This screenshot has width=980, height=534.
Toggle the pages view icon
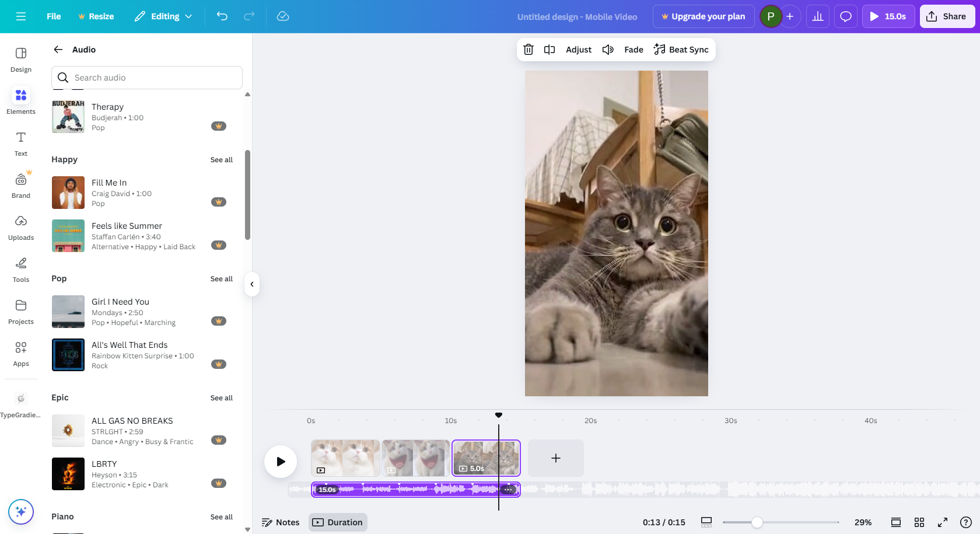[x=896, y=522]
